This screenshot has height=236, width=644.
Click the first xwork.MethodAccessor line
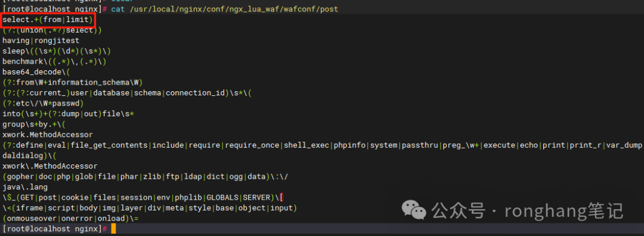(48, 135)
